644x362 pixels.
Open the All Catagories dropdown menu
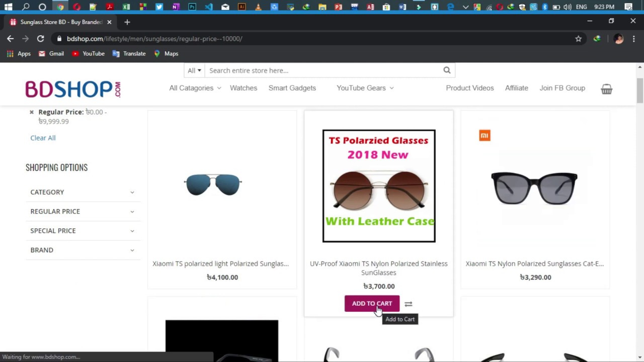(195, 88)
